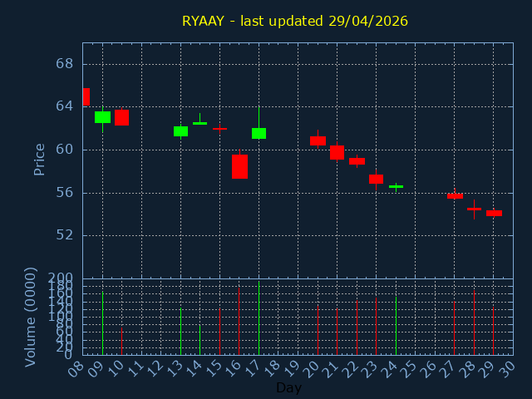Pick the green candlestick with long wick on day 17
Screen dimensions: 532x399
point(259,133)
